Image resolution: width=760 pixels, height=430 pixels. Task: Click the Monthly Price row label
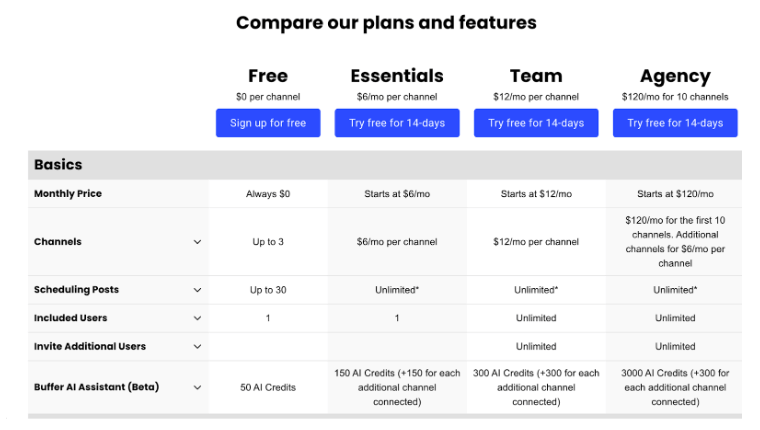(68, 194)
